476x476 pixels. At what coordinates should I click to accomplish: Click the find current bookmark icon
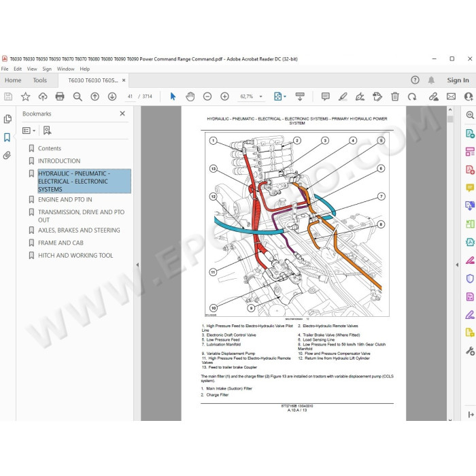[x=47, y=131]
